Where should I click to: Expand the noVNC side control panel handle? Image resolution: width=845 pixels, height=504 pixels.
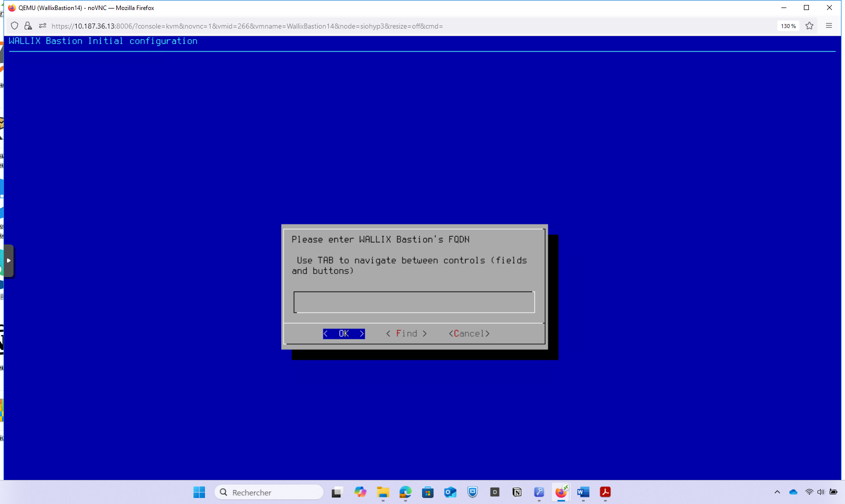(9, 261)
